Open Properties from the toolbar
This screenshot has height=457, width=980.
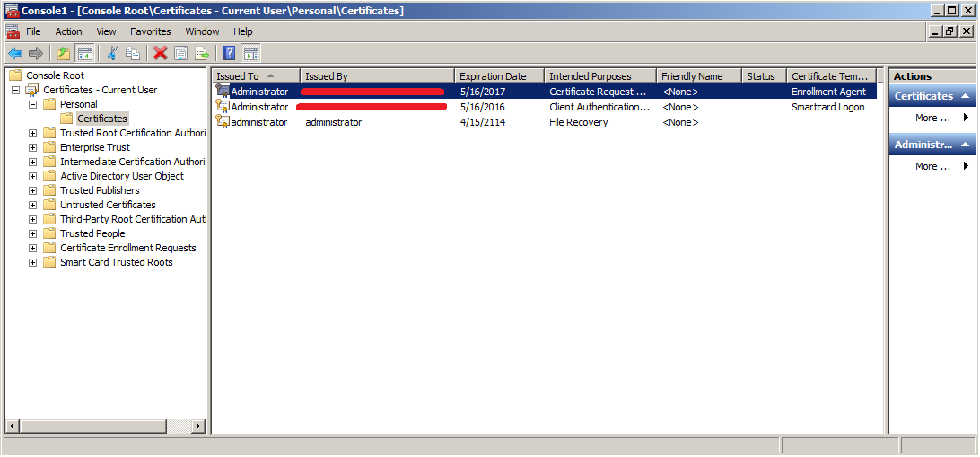[x=181, y=53]
